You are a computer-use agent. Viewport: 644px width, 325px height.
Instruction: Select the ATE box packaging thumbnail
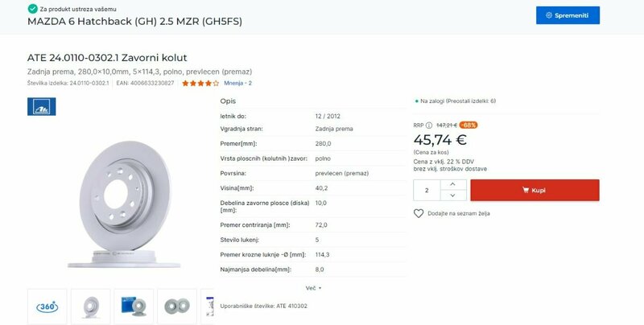coord(134,306)
